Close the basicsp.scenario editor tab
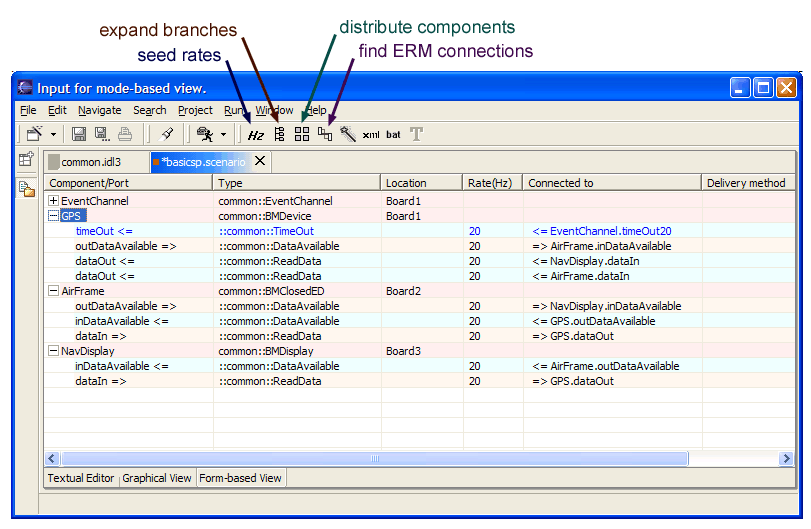Screen dimensions: 811x529 pyautogui.click(x=260, y=161)
